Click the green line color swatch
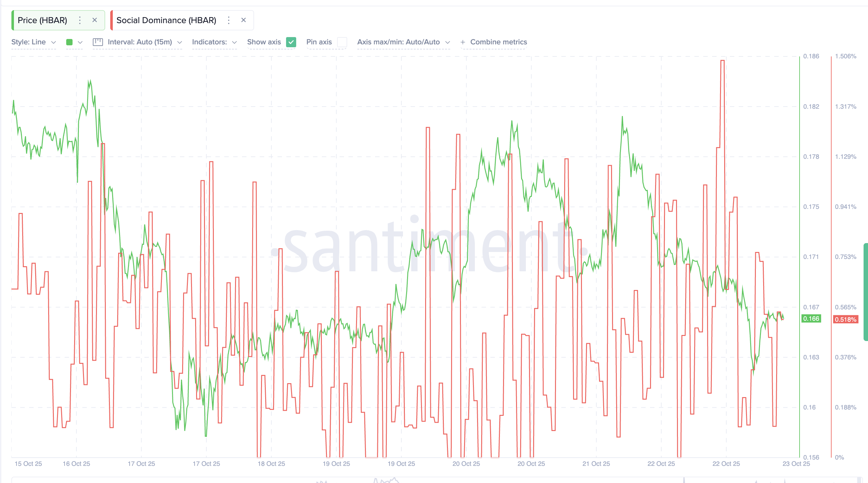The image size is (868, 483). (69, 42)
